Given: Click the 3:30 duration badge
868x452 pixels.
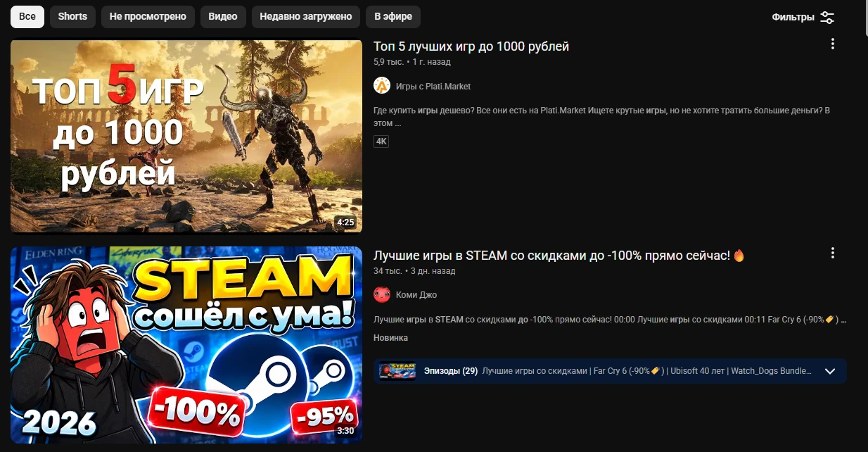Looking at the screenshot, I should [x=346, y=431].
